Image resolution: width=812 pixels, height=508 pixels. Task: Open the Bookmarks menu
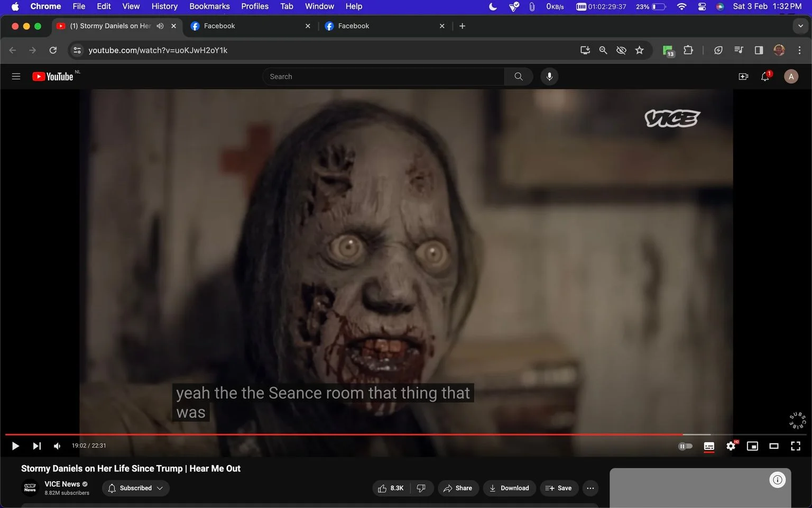(x=209, y=6)
